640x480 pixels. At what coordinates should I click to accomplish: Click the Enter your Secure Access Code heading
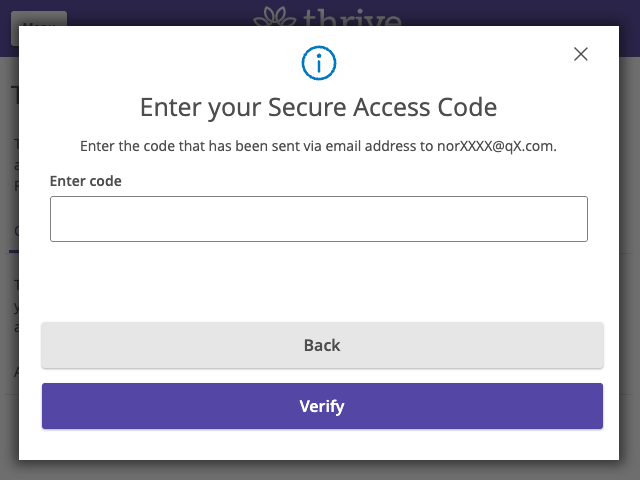(x=318, y=107)
